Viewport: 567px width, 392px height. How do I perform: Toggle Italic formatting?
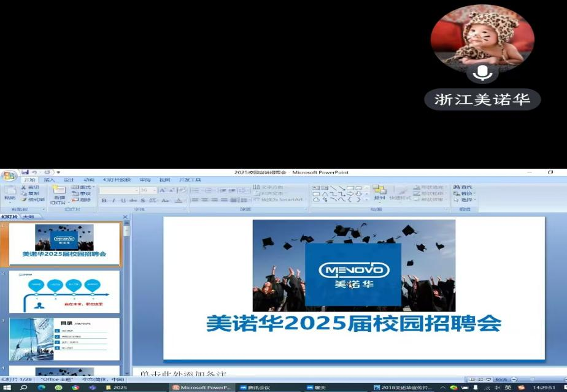pos(114,201)
